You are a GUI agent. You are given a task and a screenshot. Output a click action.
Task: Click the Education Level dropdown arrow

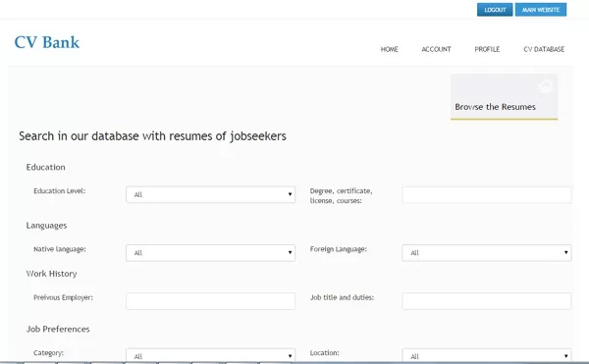tap(290, 194)
